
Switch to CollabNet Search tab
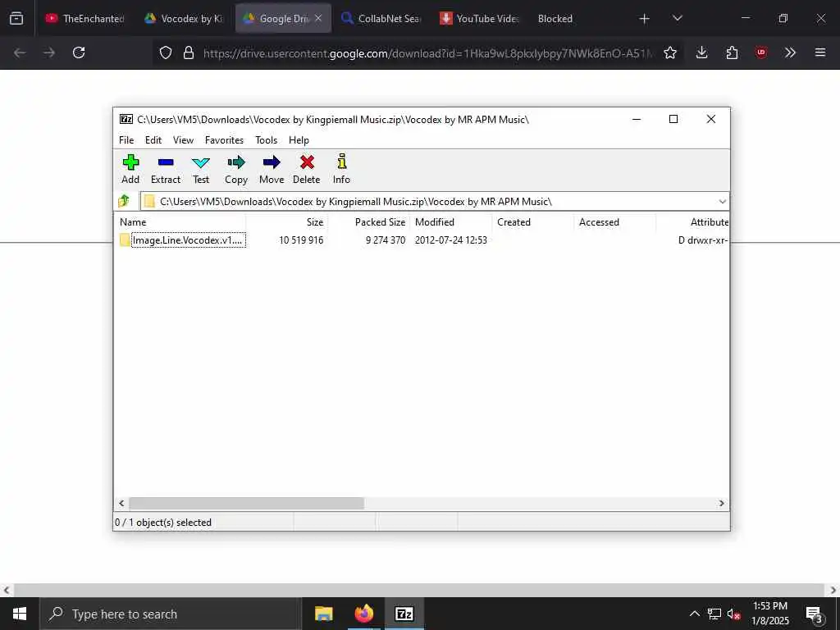382,18
